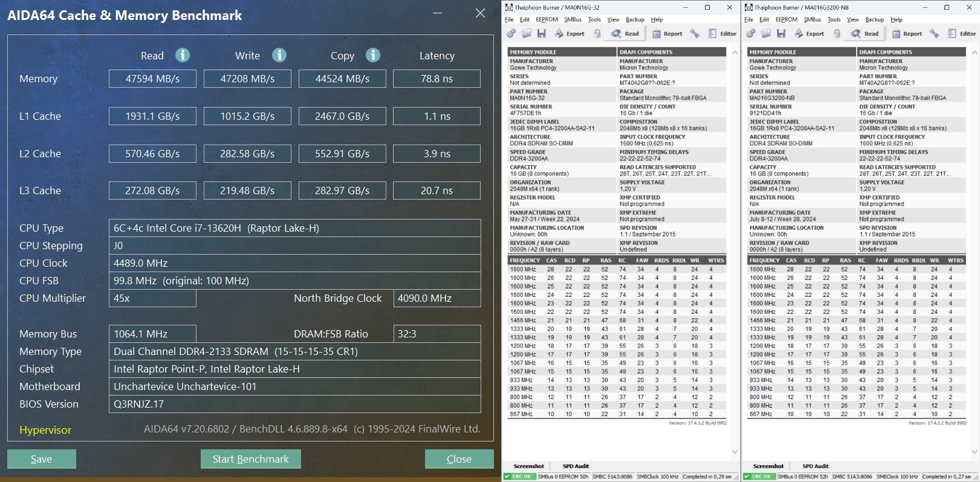The image size is (980, 482).
Task: Click Memory Latency value 78.8 ns
Action: point(437,79)
